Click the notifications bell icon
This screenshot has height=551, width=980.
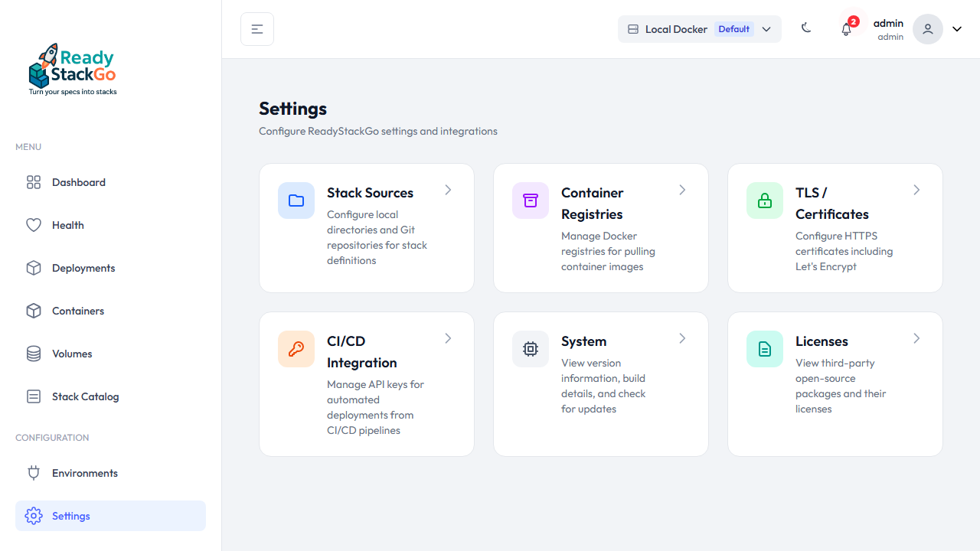pyautogui.click(x=846, y=29)
